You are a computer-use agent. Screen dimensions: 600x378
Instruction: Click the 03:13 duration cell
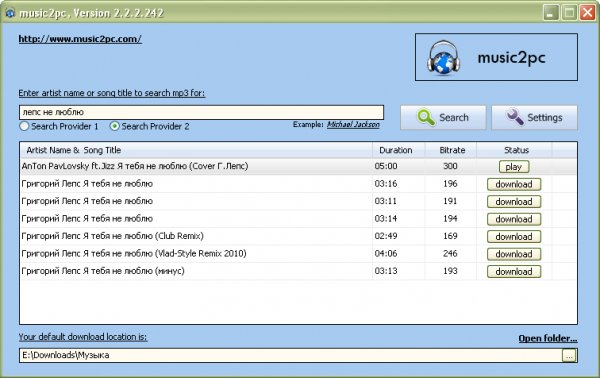(386, 271)
